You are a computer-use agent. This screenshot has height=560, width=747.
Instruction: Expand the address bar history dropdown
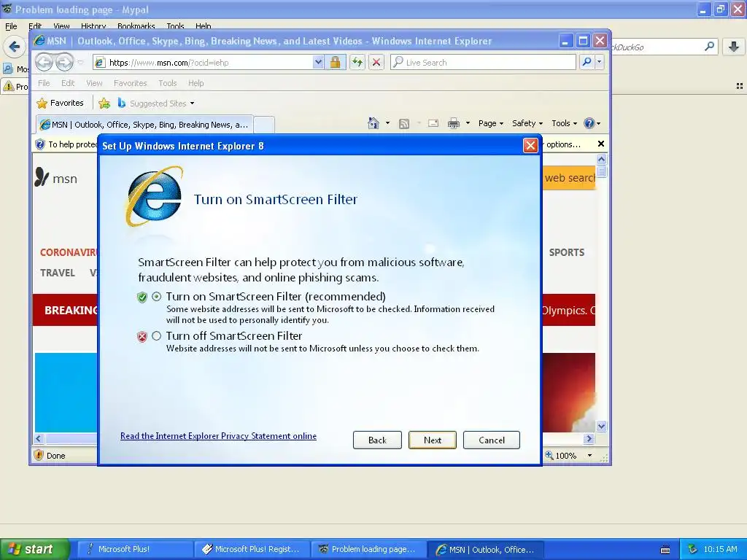318,63
